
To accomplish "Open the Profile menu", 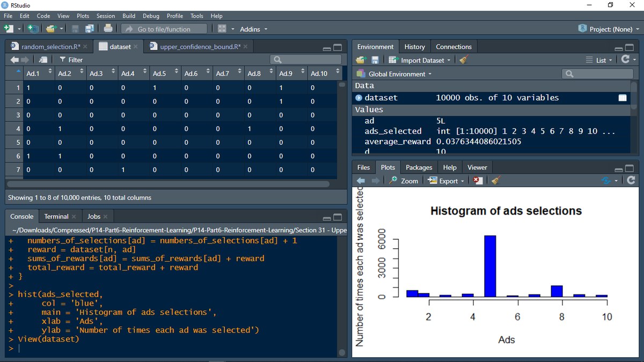I will pos(175,16).
